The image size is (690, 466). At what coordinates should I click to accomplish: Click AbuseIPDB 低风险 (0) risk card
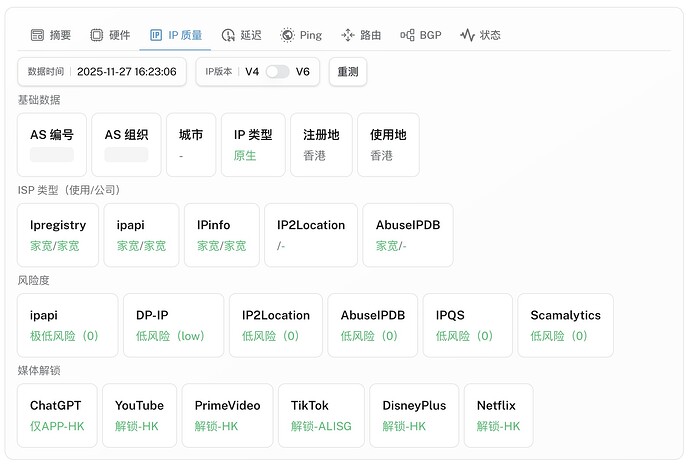point(373,325)
